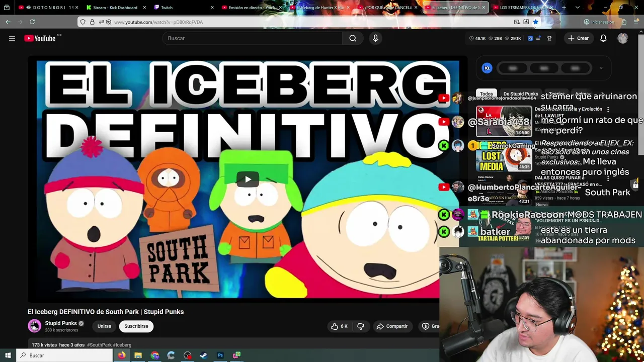Image resolution: width=644 pixels, height=362 pixels.
Task: Click the browser address bar URL
Action: tap(158, 22)
